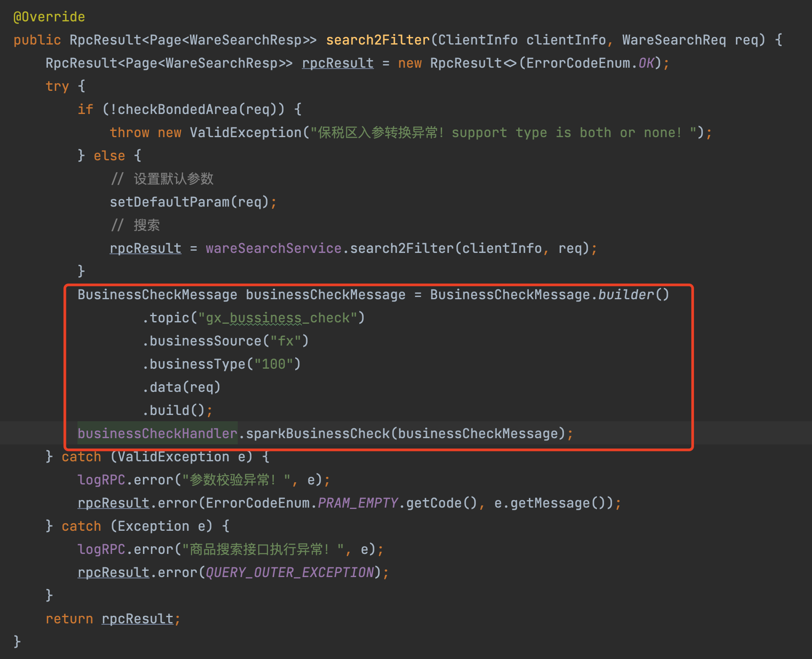Click the 'new' keyword before RpcResult<>
This screenshot has height=659, width=812.
pyautogui.click(x=410, y=63)
